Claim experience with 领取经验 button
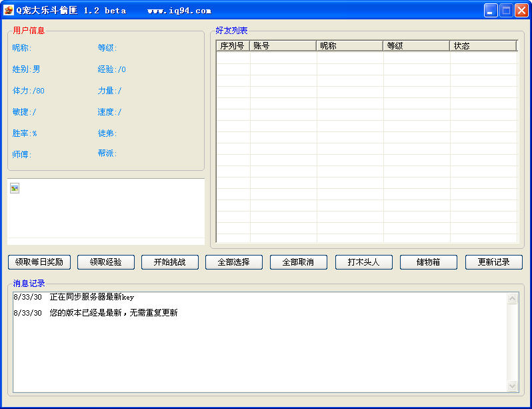The height and width of the screenshot is (409, 532). pyautogui.click(x=106, y=262)
